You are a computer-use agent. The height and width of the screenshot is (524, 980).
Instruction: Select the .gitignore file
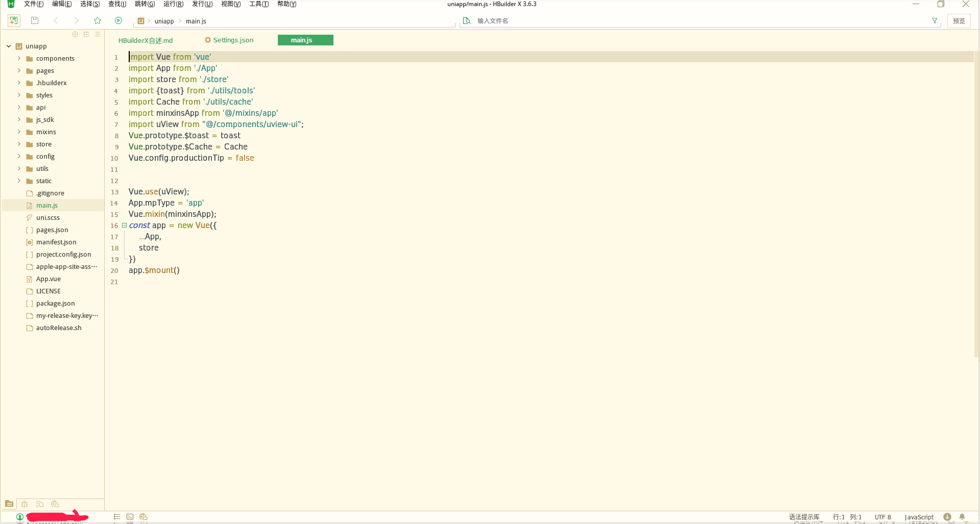point(50,193)
